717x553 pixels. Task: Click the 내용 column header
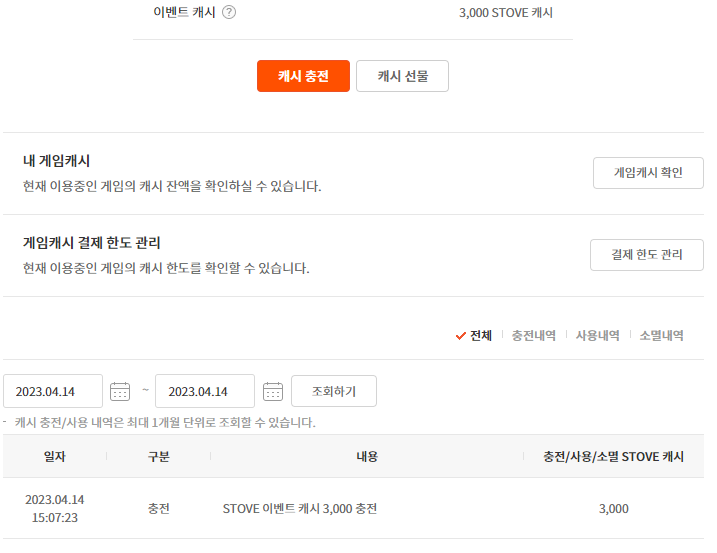[x=367, y=456]
